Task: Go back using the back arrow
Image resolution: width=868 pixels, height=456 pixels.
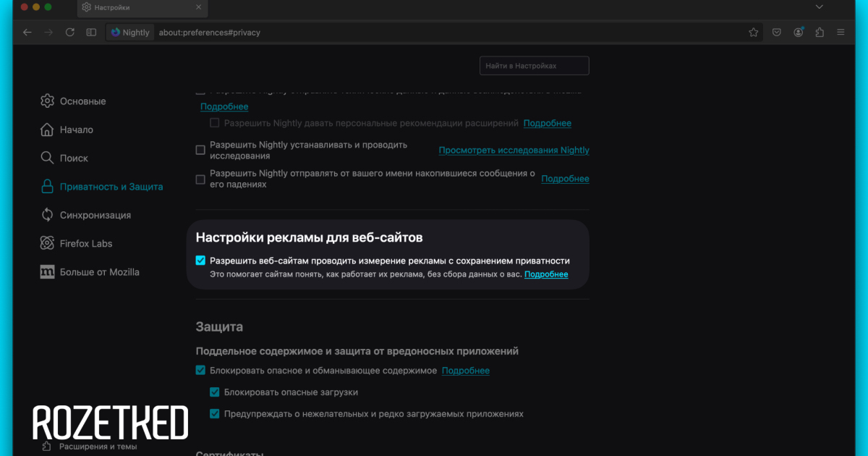Action: point(27,32)
